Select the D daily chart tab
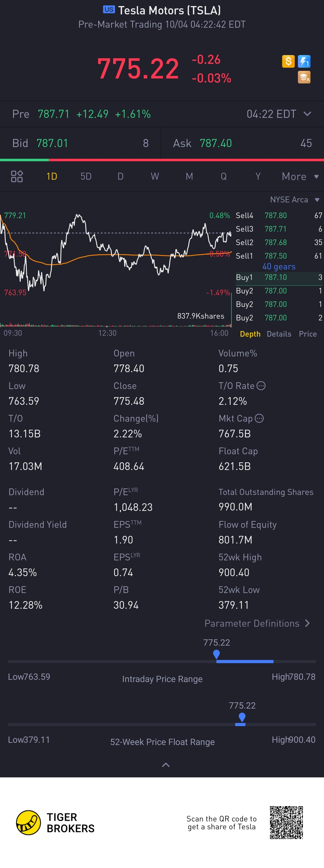 click(120, 177)
